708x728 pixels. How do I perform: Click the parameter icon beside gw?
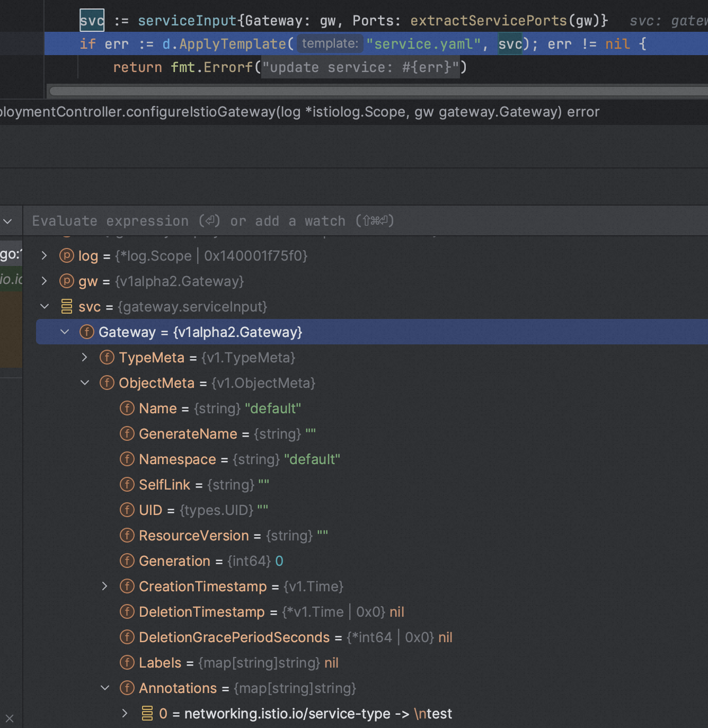coord(67,281)
